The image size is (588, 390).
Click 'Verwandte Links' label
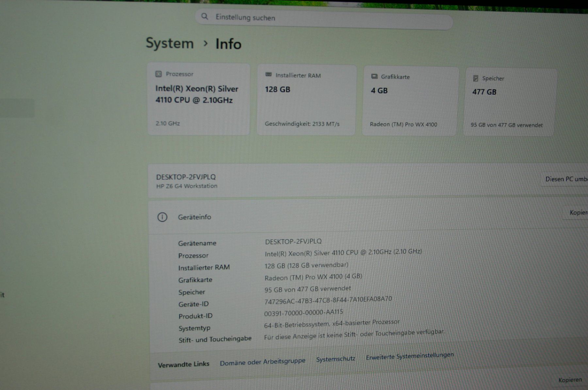coord(184,364)
